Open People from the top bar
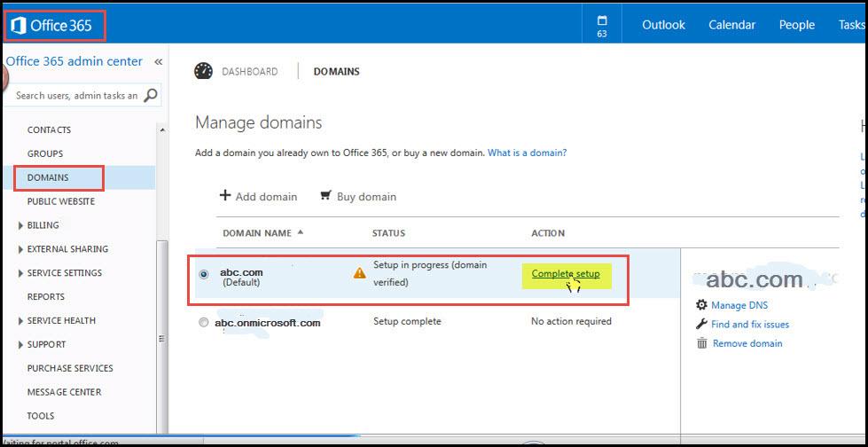Viewport: 868px width, 447px height. (x=796, y=25)
